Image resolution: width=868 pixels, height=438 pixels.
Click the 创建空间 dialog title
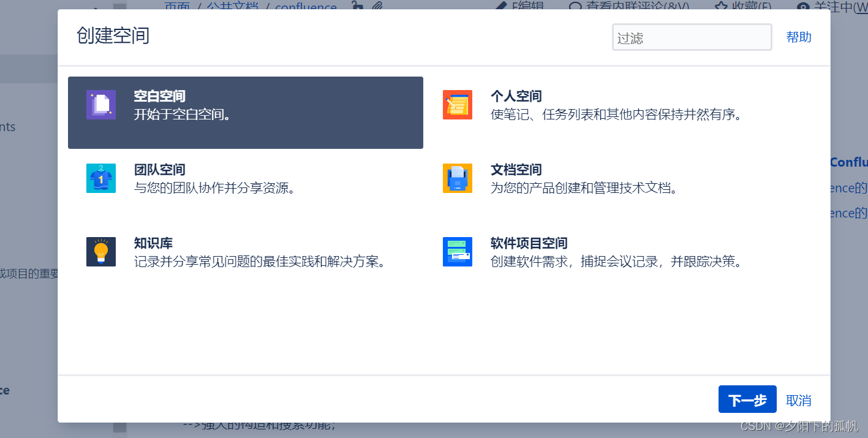[x=113, y=36]
